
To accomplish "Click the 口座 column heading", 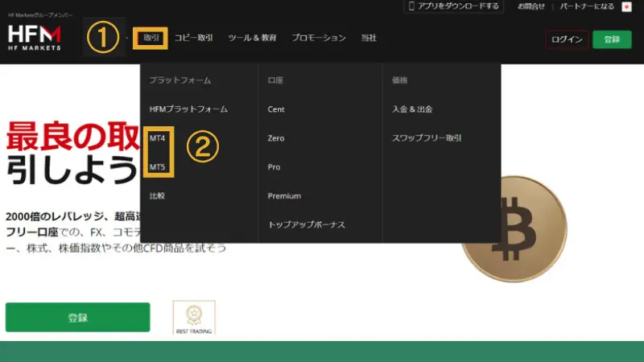I will click(x=275, y=80).
